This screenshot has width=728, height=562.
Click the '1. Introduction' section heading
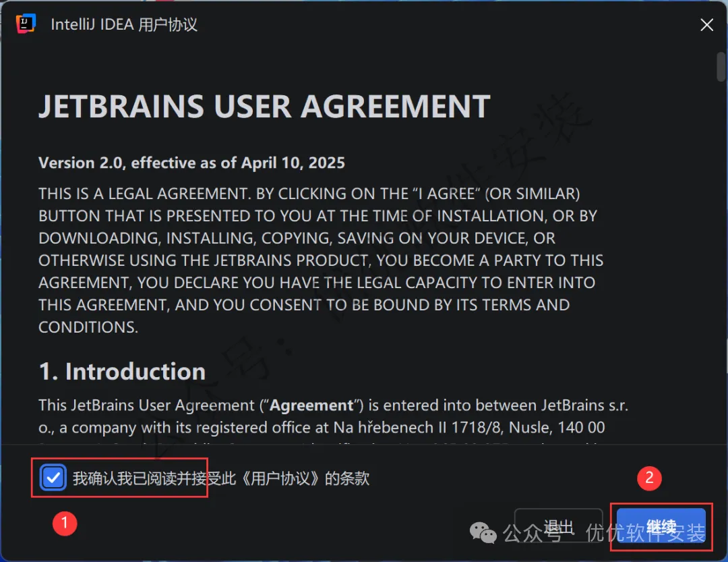click(122, 372)
